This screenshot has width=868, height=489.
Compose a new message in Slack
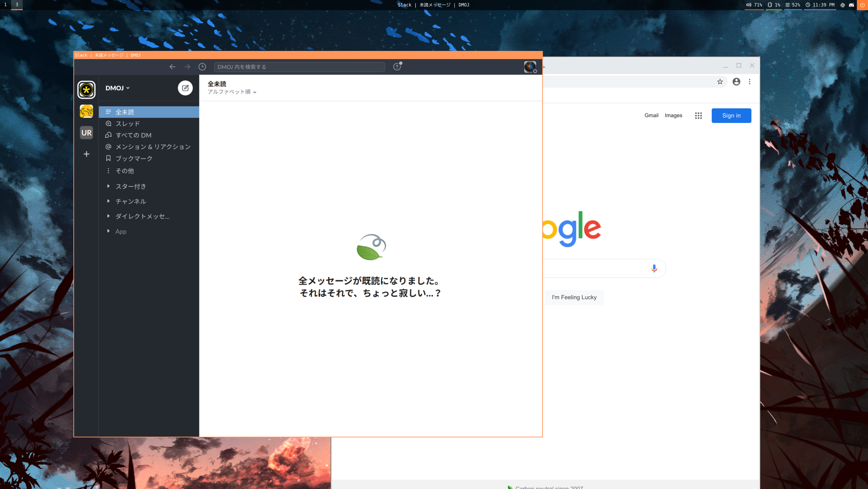[185, 88]
